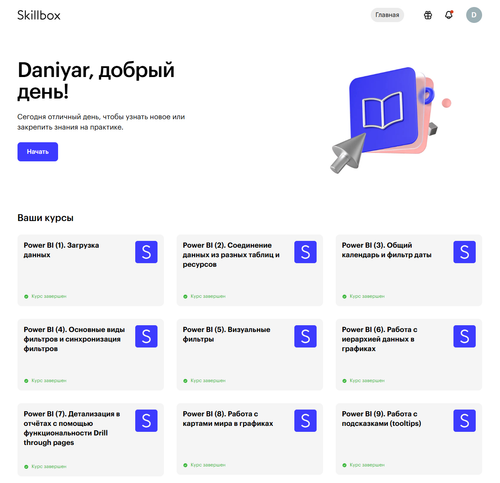Click the Начать button
The height and width of the screenshot is (483, 500).
[x=38, y=152]
